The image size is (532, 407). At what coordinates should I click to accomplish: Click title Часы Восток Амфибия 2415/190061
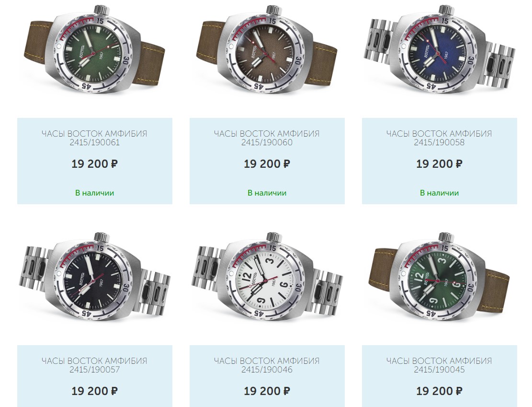pyautogui.click(x=94, y=138)
